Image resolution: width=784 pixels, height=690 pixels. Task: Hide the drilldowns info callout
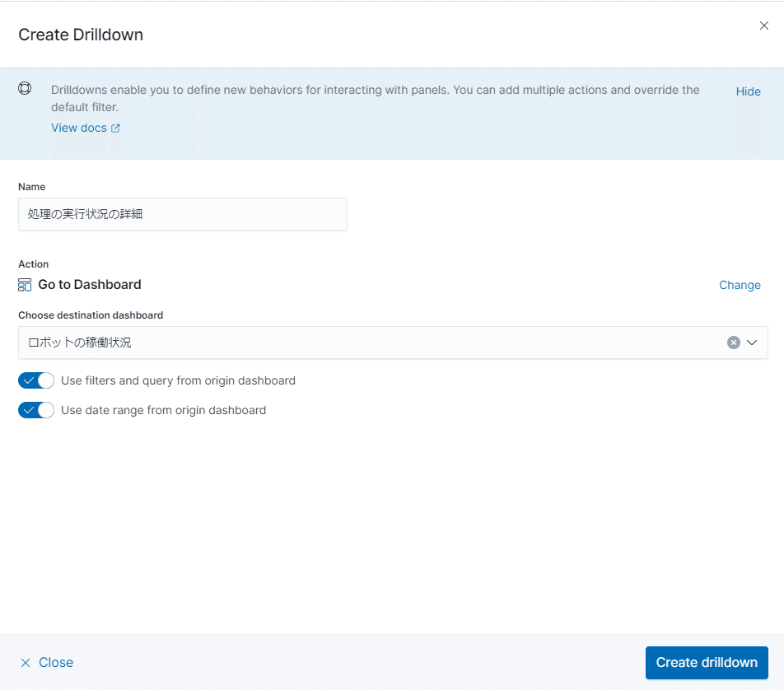coord(748,91)
